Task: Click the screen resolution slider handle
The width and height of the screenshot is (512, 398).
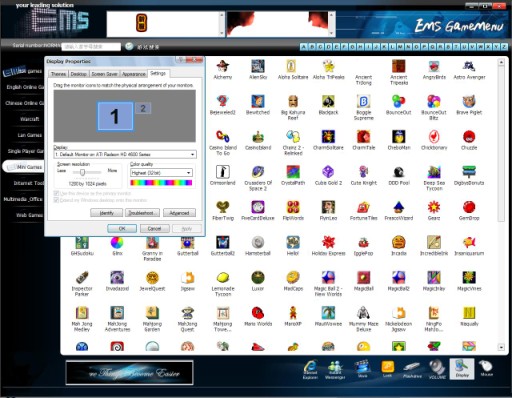Action: point(82,172)
